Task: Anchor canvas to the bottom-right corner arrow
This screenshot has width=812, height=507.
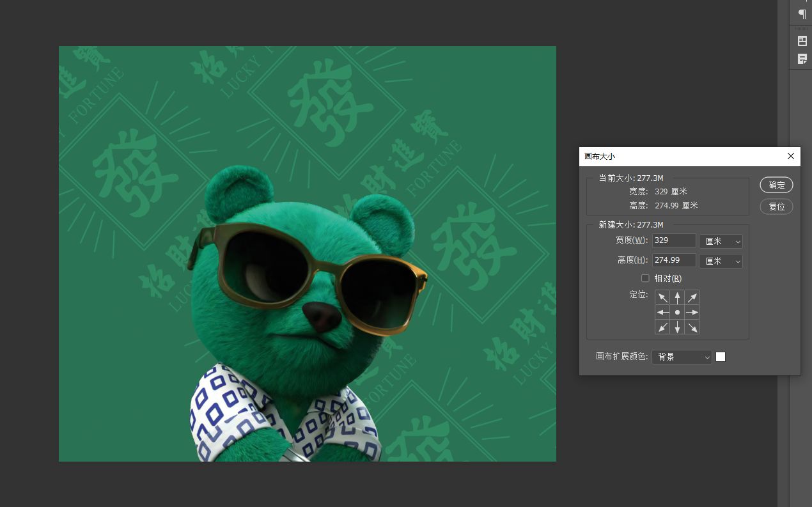Action: pyautogui.click(x=692, y=327)
